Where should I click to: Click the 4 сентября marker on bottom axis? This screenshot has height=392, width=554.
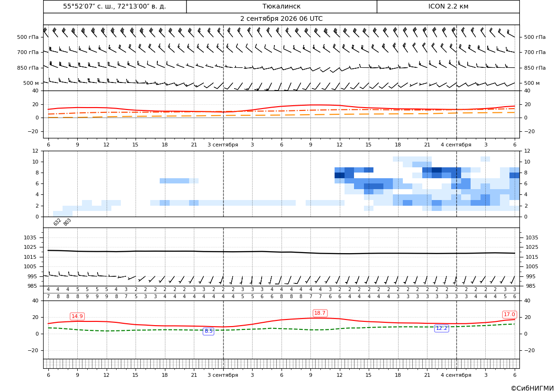456,375
